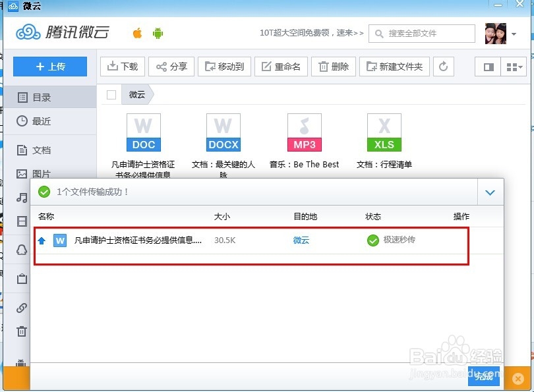Toggle the preview pane layout icon
This screenshot has width=534, height=392.
click(488, 67)
